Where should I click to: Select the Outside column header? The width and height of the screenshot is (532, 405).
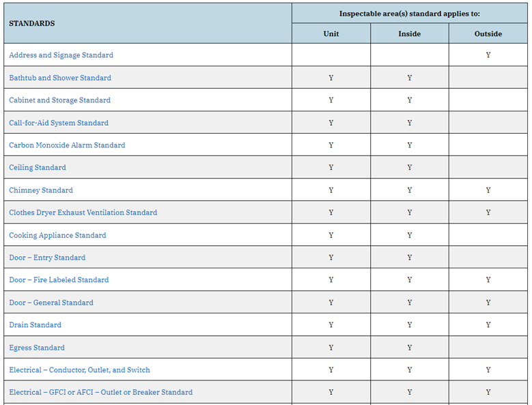coord(488,33)
